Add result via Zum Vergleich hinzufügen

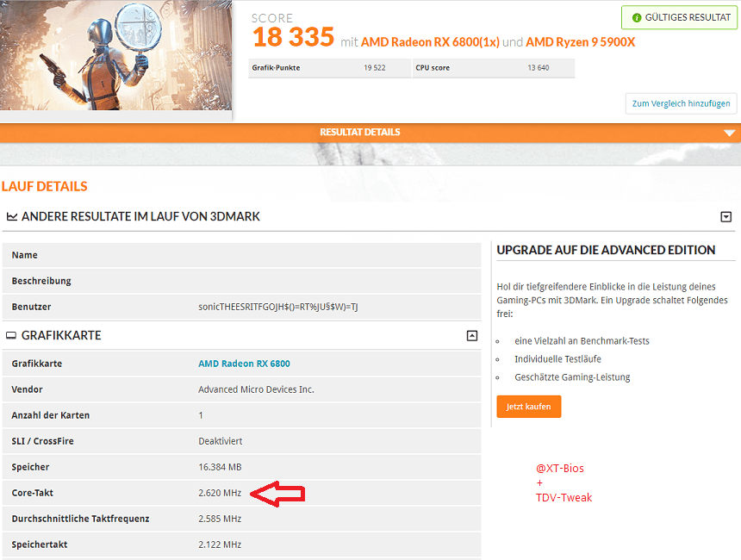pos(681,103)
